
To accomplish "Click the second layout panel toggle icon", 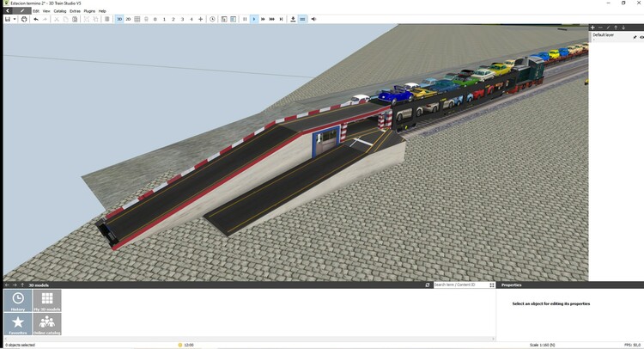I will tap(233, 19).
